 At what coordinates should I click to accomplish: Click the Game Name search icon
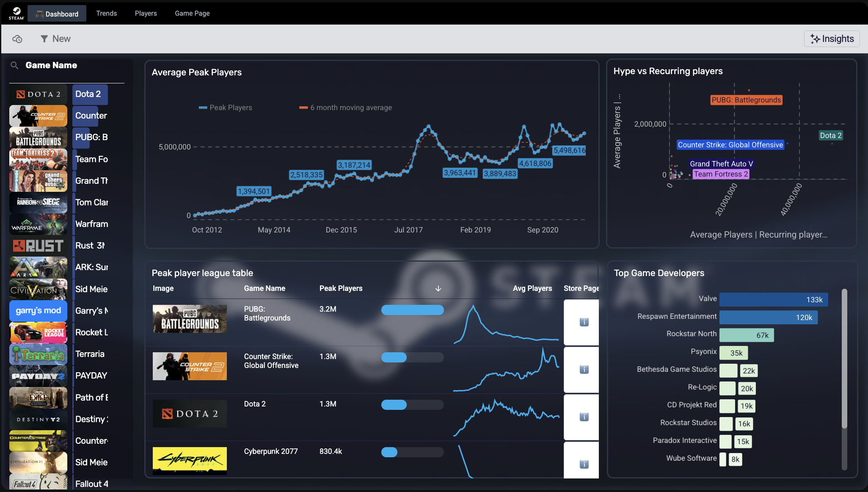pyautogui.click(x=14, y=65)
